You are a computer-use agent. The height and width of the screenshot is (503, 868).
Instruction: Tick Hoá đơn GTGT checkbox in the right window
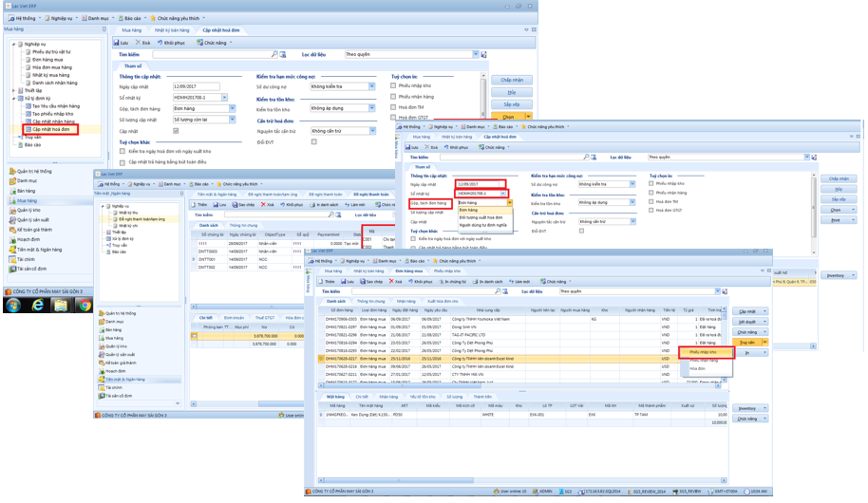[x=651, y=211]
